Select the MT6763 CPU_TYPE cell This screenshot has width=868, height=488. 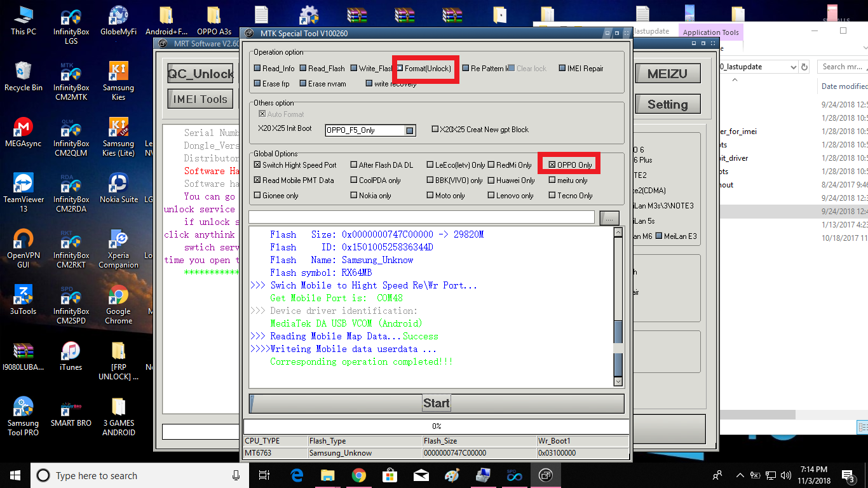[x=276, y=453]
